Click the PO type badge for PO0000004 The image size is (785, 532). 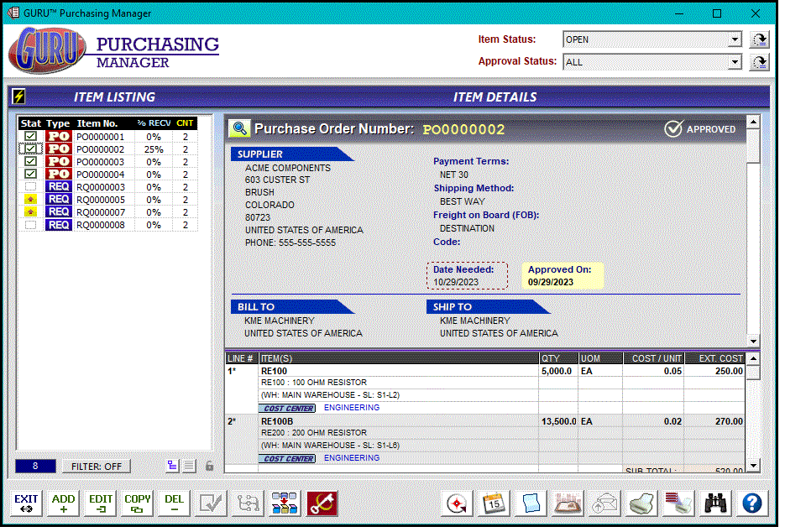[x=59, y=175]
